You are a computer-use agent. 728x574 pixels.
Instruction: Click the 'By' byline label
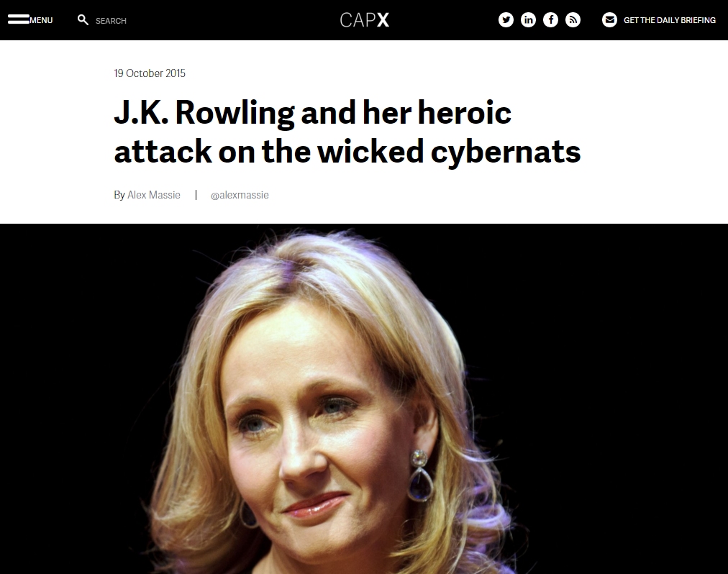[x=119, y=196]
